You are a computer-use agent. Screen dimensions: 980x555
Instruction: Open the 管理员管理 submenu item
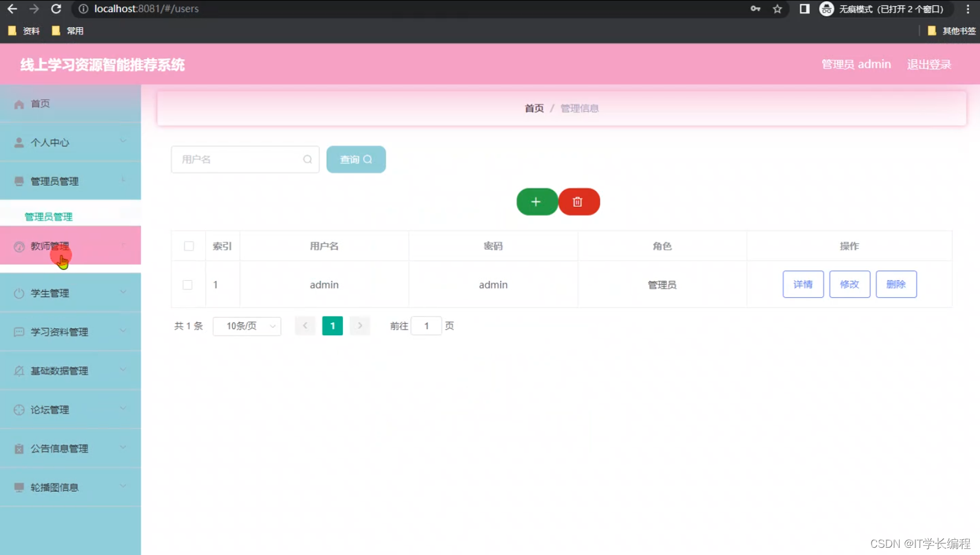(x=48, y=216)
